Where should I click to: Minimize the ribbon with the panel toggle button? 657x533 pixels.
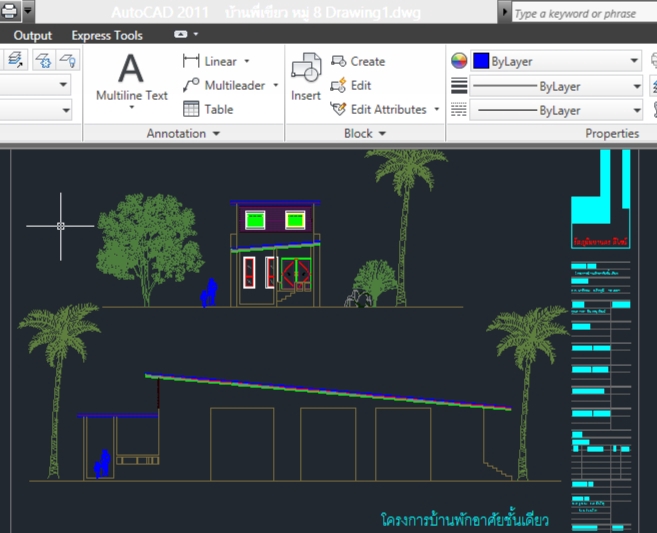[181, 34]
